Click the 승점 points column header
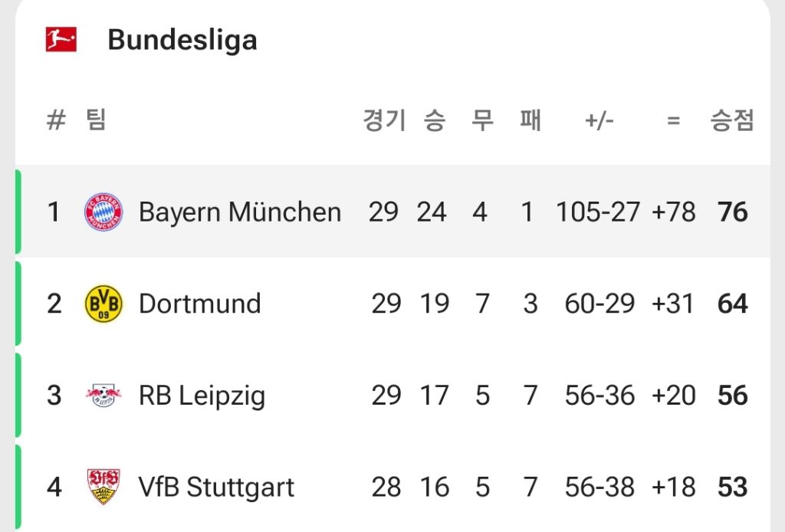 (732, 120)
